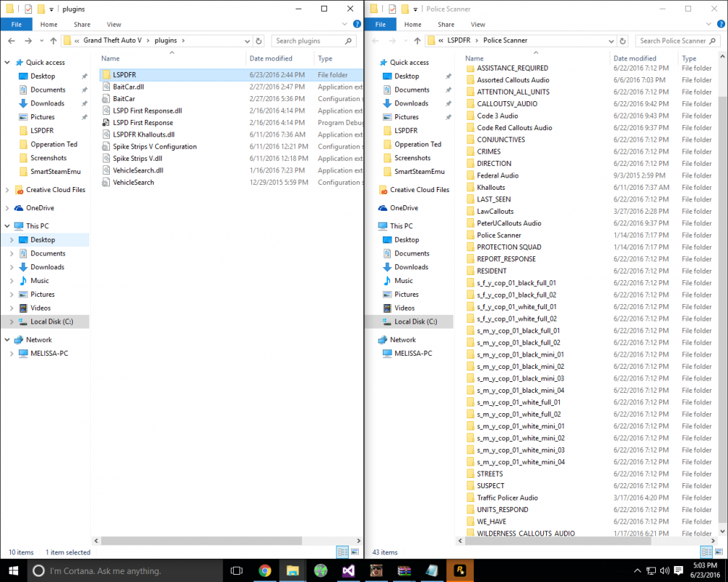Click the Search Police Scanner box
728x582 pixels.
click(x=678, y=41)
